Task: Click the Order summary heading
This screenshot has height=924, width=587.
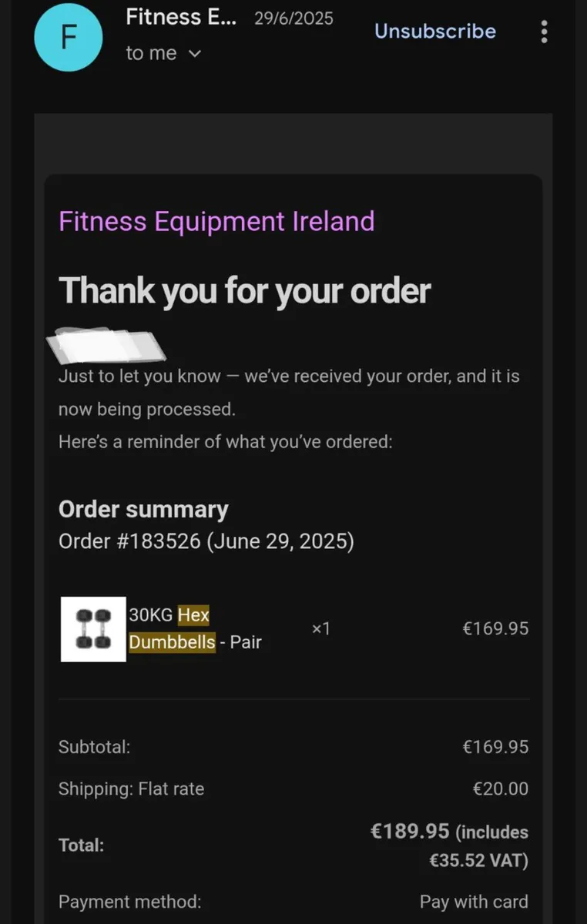Action: 143,509
